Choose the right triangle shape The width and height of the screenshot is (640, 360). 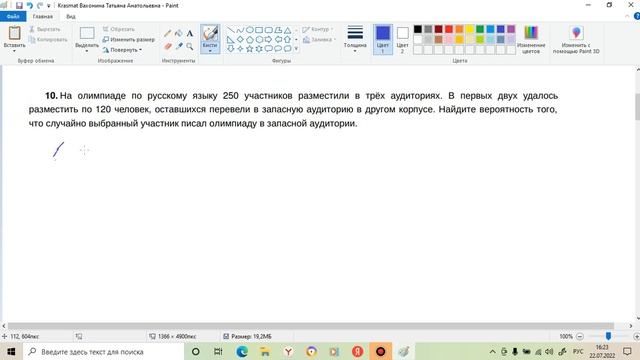[x=231, y=39]
